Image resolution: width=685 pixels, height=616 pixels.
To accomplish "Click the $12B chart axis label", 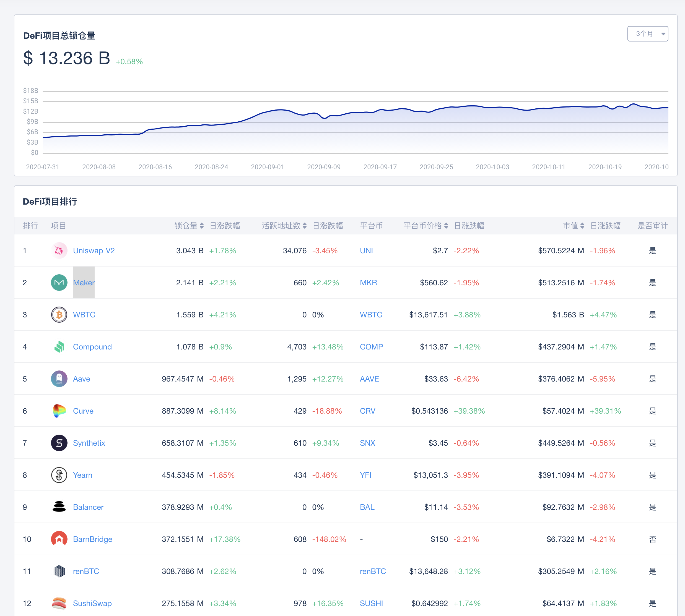I will point(30,111).
